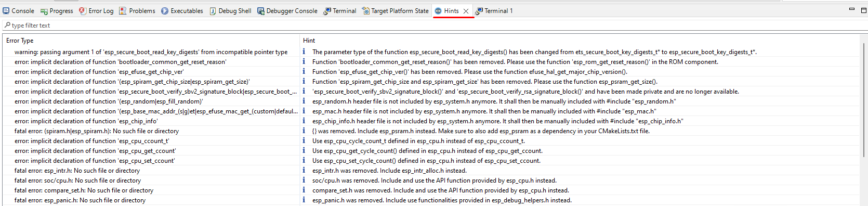Click info icon beside esp_random.h header hint

(x=304, y=101)
